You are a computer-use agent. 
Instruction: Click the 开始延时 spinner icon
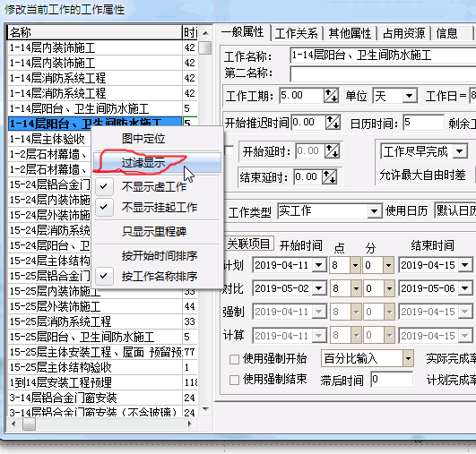click(x=332, y=150)
